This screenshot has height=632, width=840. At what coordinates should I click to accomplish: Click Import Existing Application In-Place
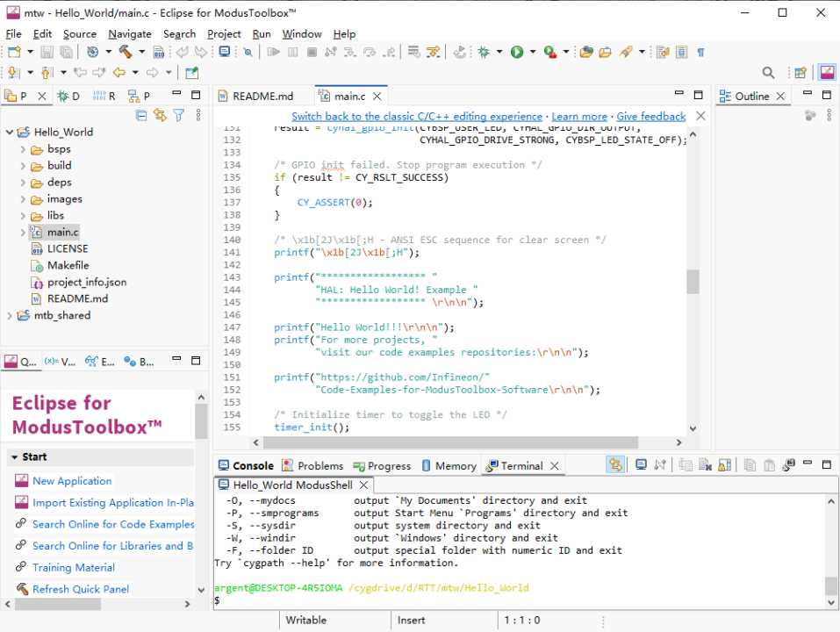[113, 502]
